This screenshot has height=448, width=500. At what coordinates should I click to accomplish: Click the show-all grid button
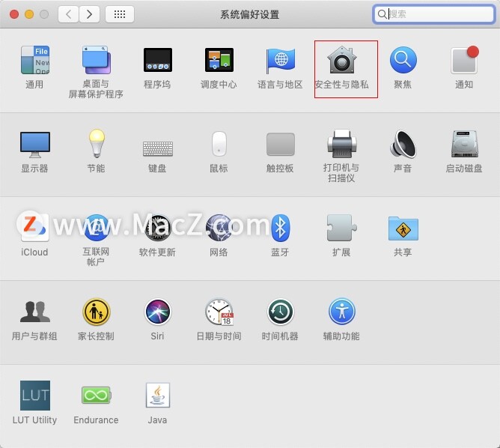point(120,14)
